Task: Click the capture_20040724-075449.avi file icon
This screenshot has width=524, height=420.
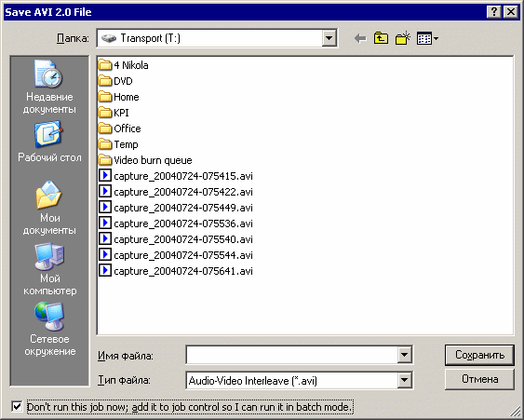Action: pyautogui.click(x=105, y=208)
